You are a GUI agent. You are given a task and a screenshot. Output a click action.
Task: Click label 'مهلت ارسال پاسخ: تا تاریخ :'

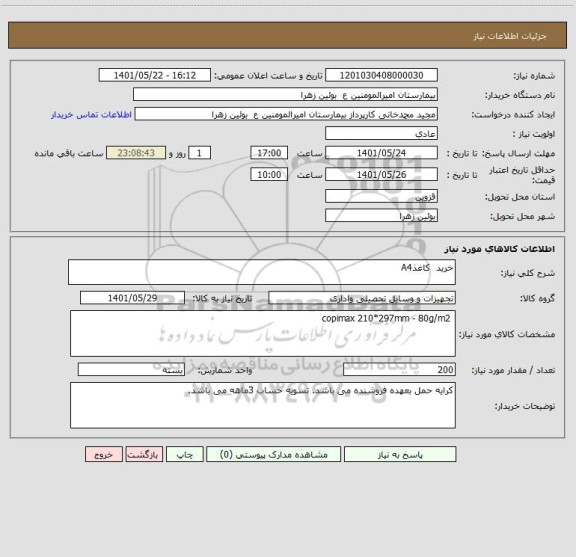click(501, 154)
